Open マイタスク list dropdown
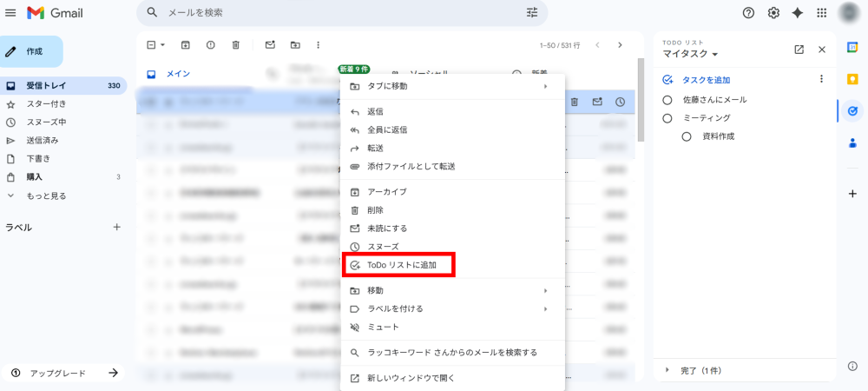 point(691,55)
